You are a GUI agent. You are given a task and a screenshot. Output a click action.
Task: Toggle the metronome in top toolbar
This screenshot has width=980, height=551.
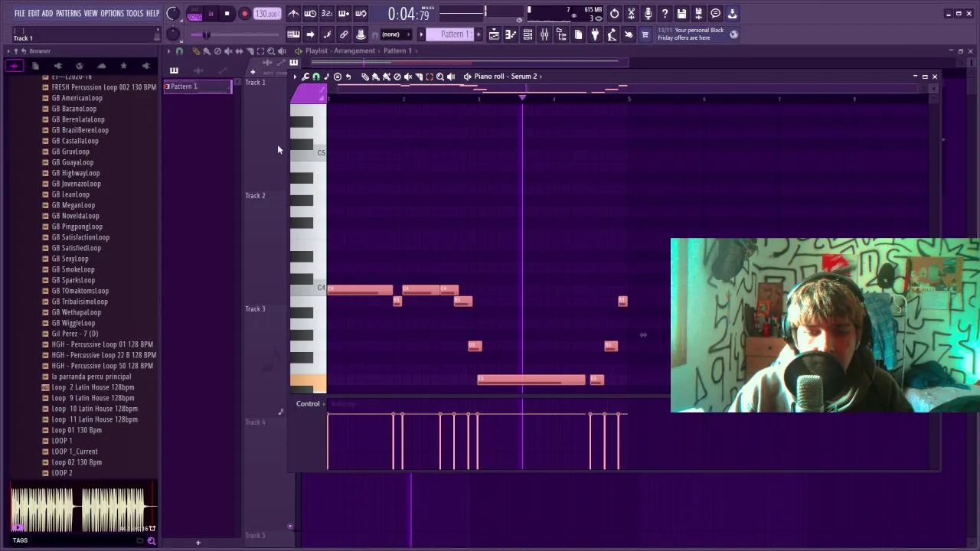(293, 13)
